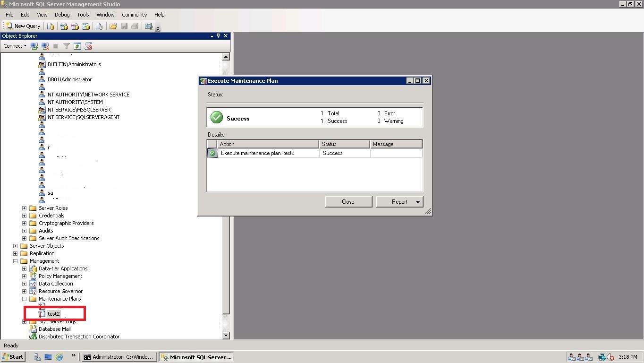Click the Windows Start button

(13, 357)
